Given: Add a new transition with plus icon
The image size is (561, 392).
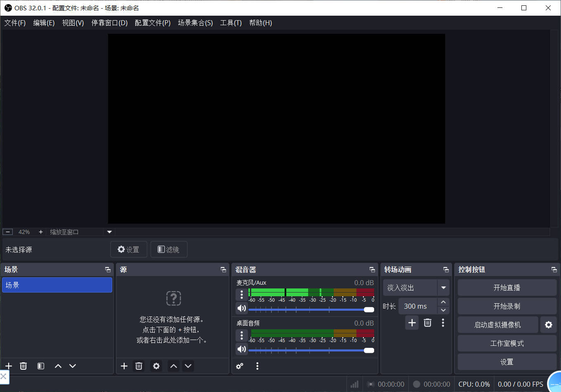Looking at the screenshot, I should (x=412, y=323).
